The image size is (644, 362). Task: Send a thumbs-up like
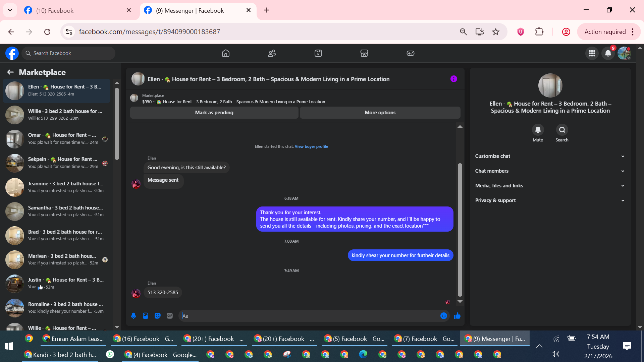[457, 316]
